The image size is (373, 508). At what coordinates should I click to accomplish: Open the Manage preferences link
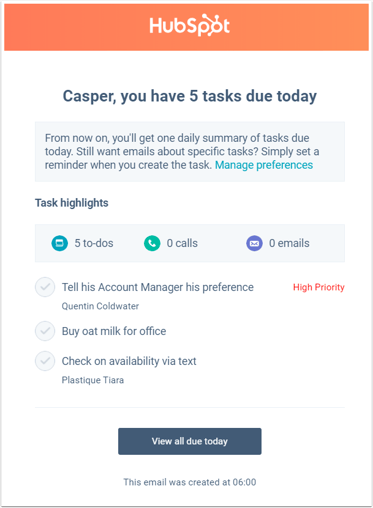tap(264, 165)
